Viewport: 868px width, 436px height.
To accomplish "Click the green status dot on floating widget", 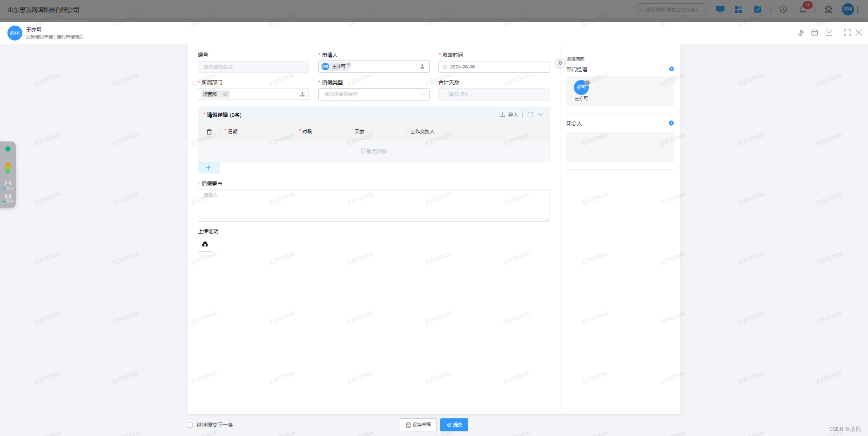I will (x=8, y=149).
